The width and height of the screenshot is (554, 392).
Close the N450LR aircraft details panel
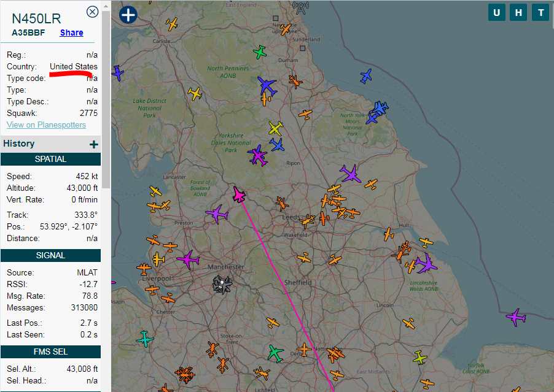92,12
